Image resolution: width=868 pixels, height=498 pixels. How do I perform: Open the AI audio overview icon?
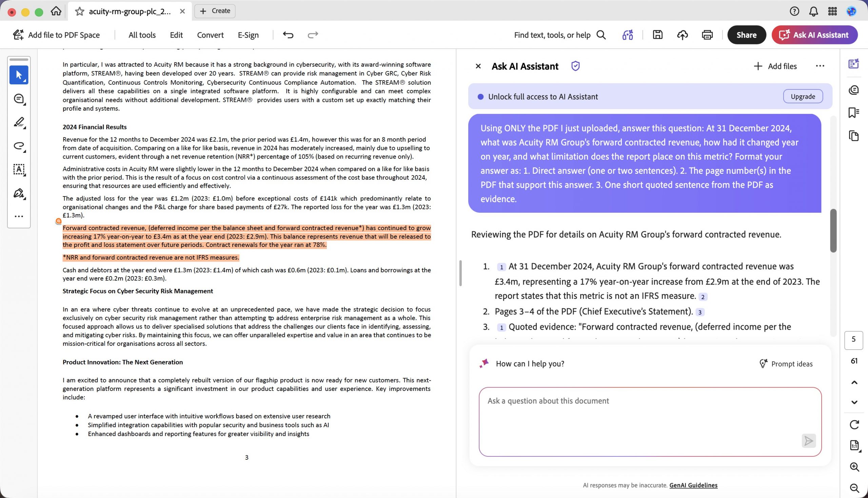627,35
